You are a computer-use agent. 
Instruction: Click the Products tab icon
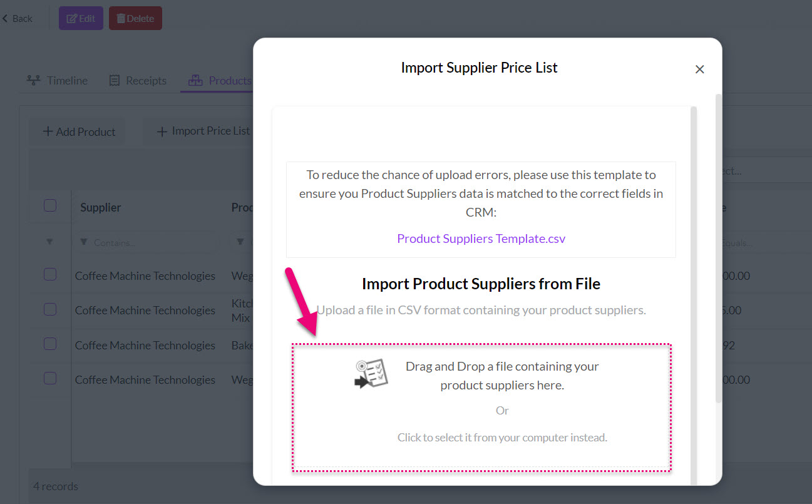[195, 81]
